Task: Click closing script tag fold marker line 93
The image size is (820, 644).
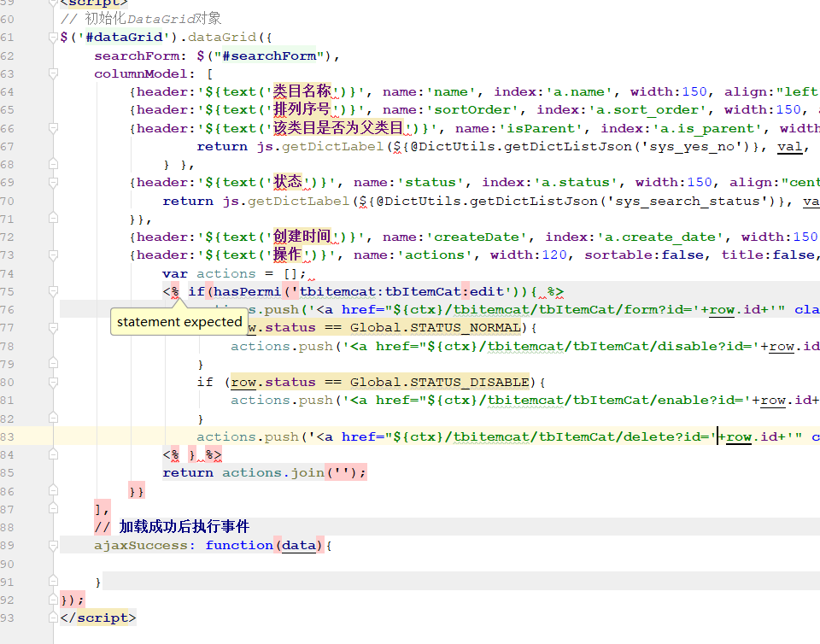Action: pos(53,618)
